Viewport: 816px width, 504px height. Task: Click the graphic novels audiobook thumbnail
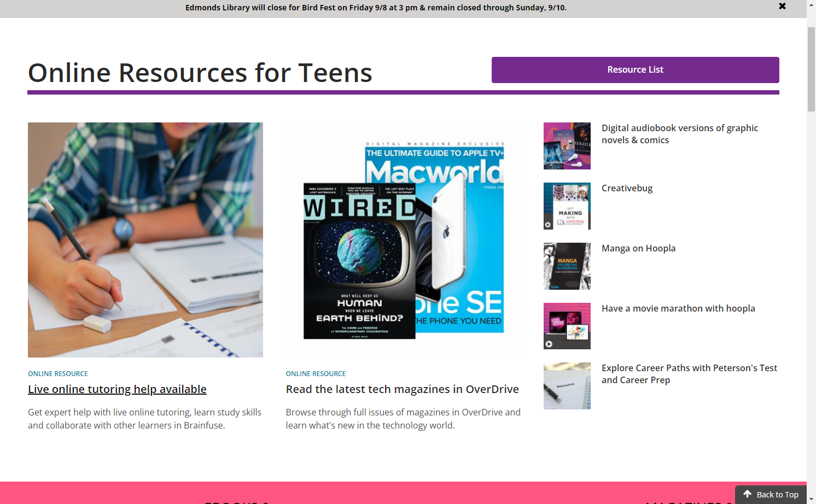pyautogui.click(x=567, y=146)
